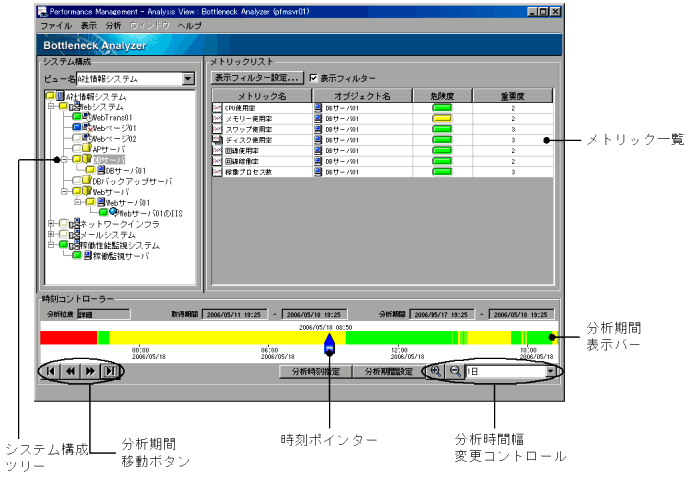The height and width of the screenshot is (481, 688).
Task: Click root system icon of A社情報システム
Action: pyautogui.click(x=61, y=96)
